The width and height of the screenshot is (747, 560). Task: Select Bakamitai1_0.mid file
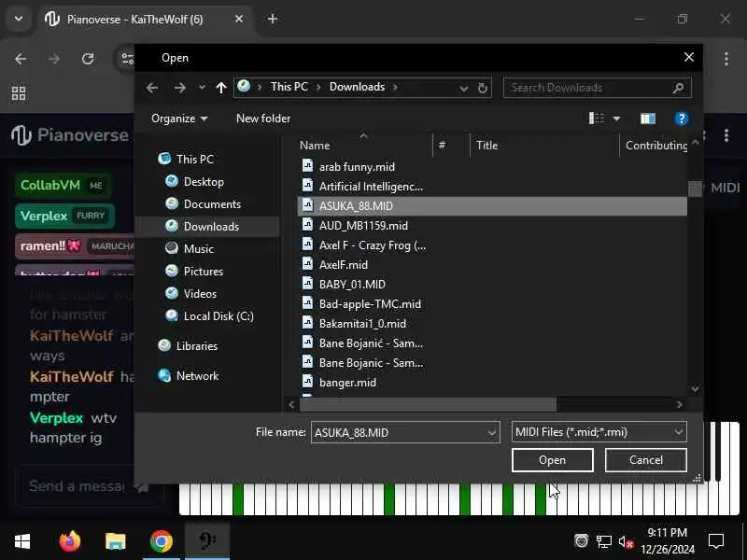(362, 323)
